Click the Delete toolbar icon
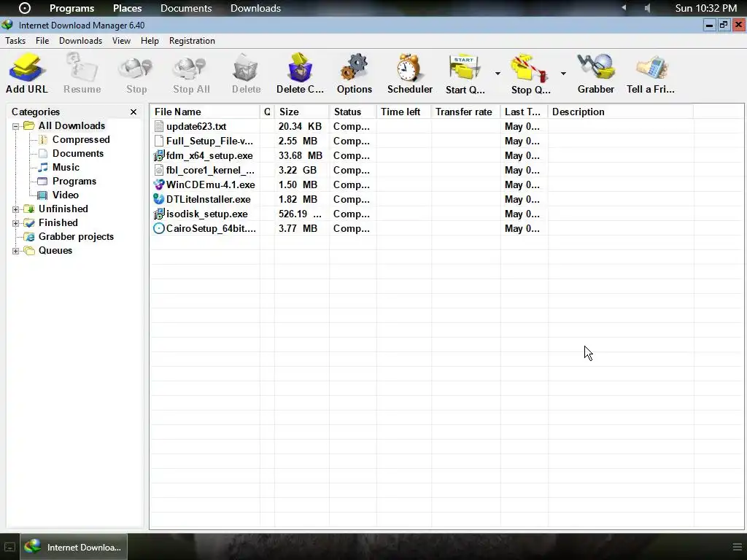 pyautogui.click(x=246, y=67)
